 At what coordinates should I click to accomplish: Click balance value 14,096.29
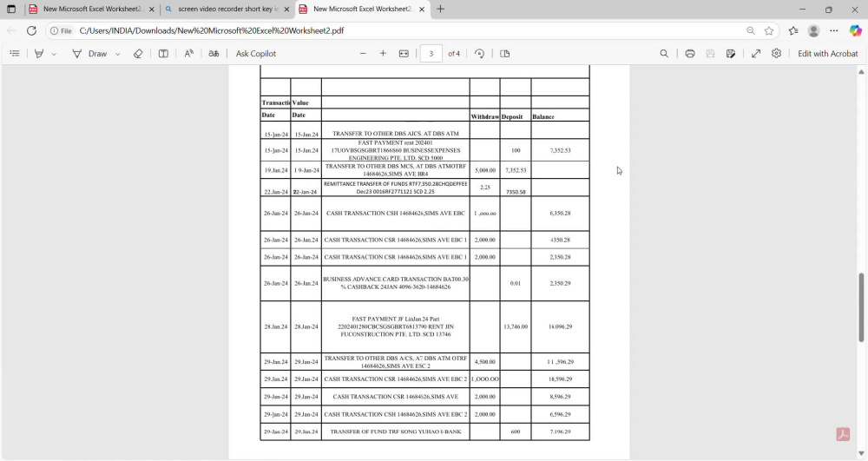560,327
